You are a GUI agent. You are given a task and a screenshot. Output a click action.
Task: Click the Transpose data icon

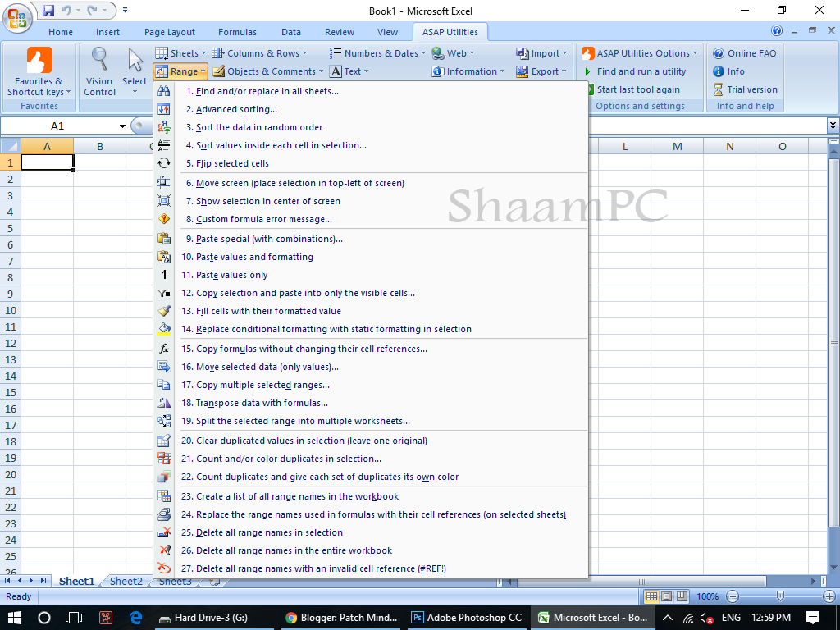[164, 403]
